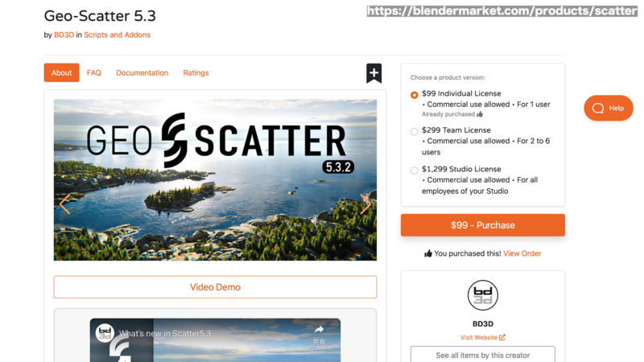Viewport: 644px width, 362px height.
Task: Choose the $1,299 Studio License option
Action: [x=414, y=171]
